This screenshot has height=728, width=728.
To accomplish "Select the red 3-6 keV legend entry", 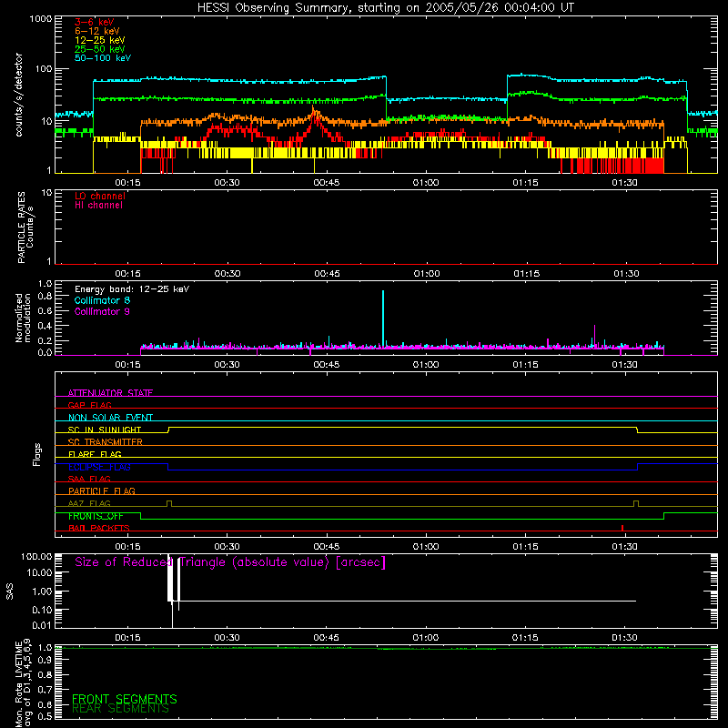I will [x=95, y=22].
